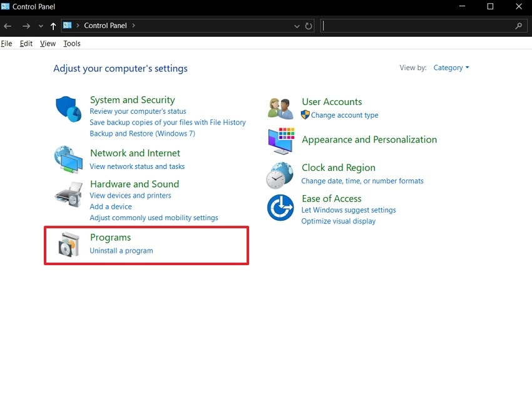This screenshot has width=532, height=409.
Task: Click the Clock and Region icon
Action: 280,175
